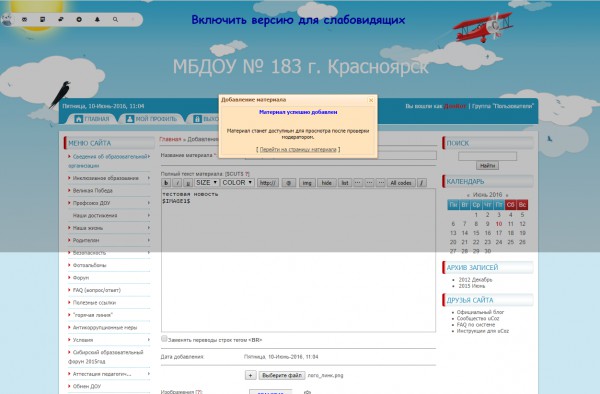
Task: Open the SCUTS help question mark
Action: pyautogui.click(x=247, y=174)
